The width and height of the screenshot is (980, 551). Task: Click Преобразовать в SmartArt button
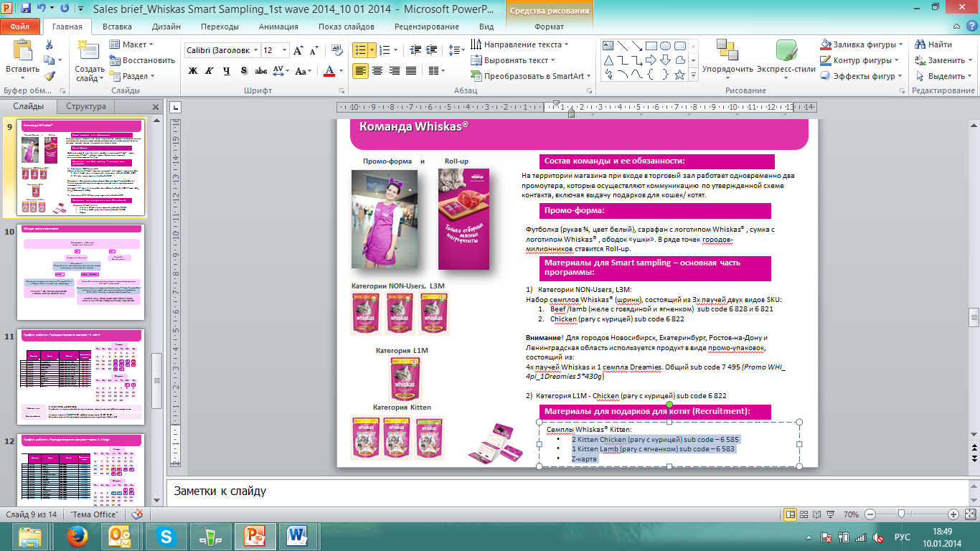532,76
